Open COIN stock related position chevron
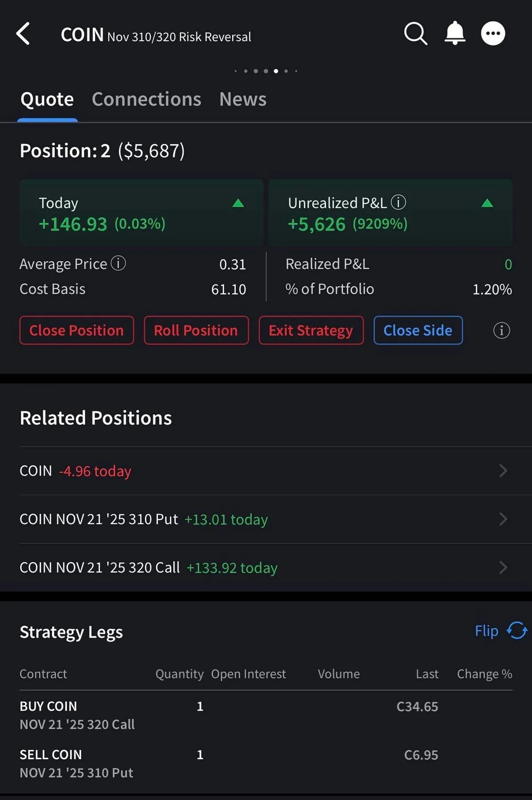This screenshot has height=800, width=532. [x=503, y=471]
